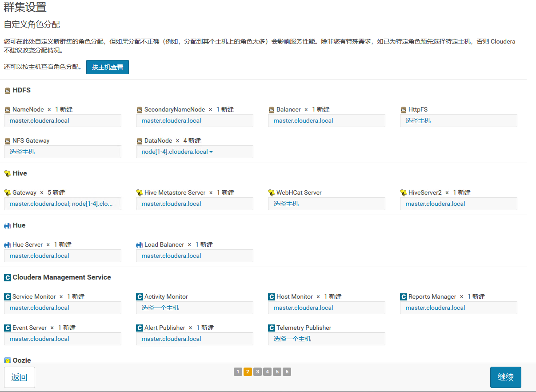
Task: Click the Balancer role icon
Action: pyautogui.click(x=272, y=110)
